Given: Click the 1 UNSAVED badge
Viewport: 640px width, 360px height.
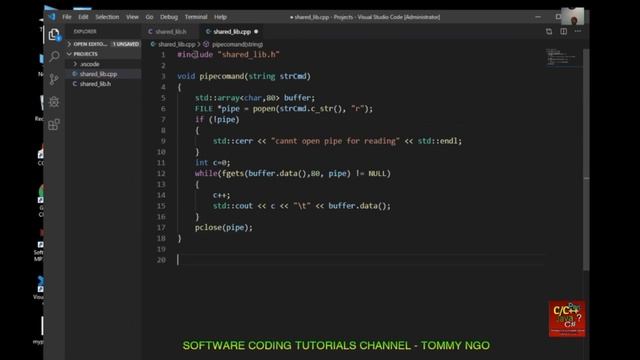Looking at the screenshot, I should click(x=126, y=44).
